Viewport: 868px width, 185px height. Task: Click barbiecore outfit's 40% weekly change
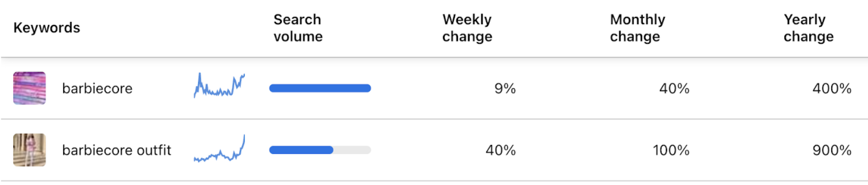tap(501, 150)
